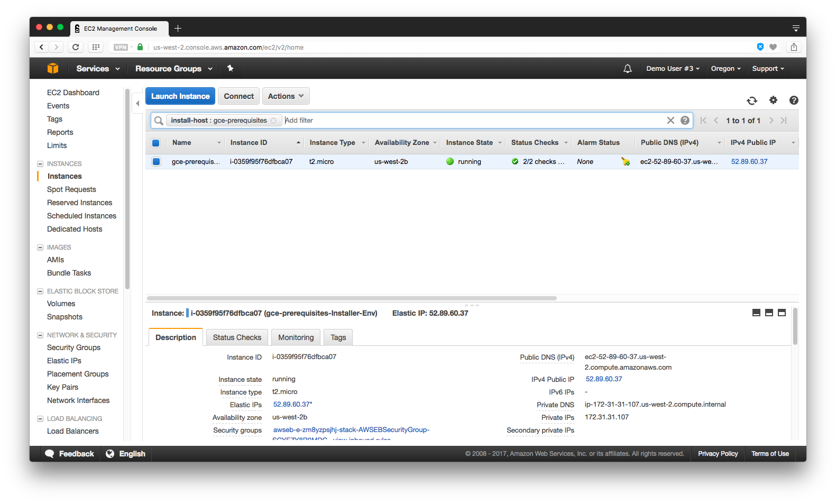Click the VPN badge in address bar
This screenshot has height=504, width=836.
point(121,47)
